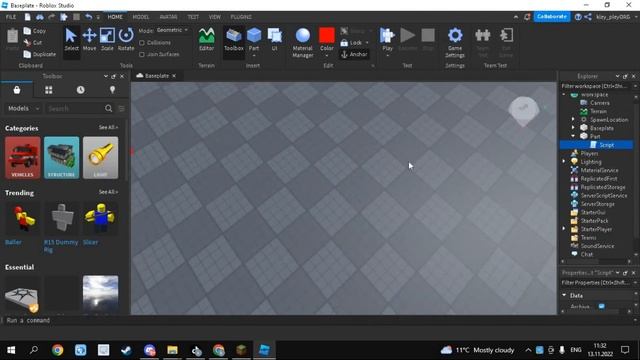The height and width of the screenshot is (360, 640).
Task: Toggle Archivable property checkbox
Action: click(602, 306)
